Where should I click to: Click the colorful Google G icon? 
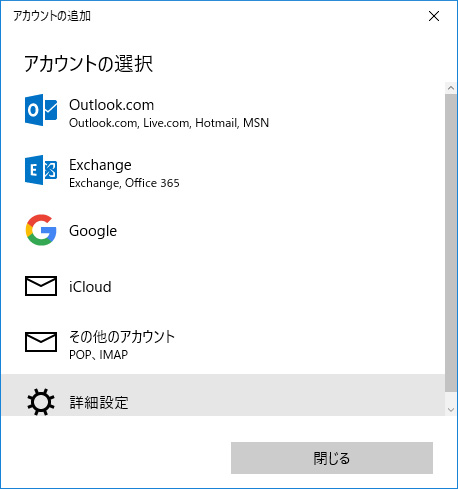pos(41,230)
